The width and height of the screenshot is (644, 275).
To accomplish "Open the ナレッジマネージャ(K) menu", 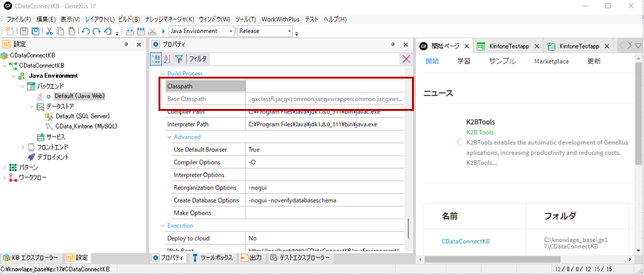I will click(170, 19).
